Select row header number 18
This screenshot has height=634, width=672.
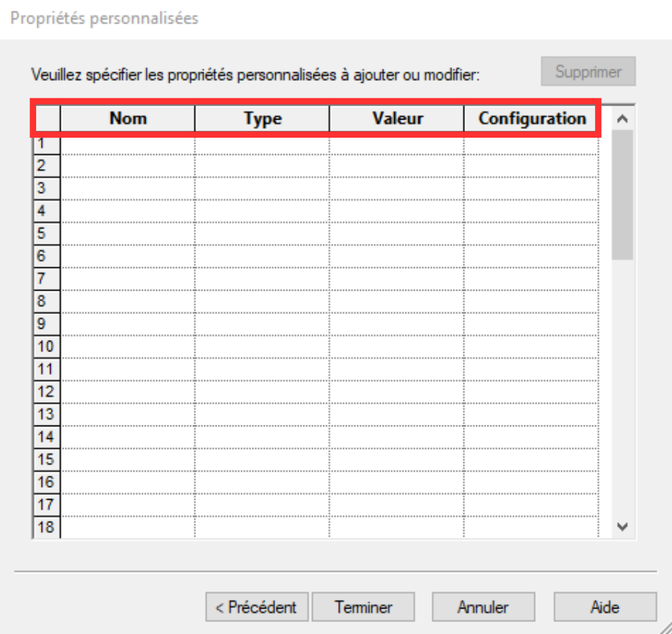[x=46, y=527]
